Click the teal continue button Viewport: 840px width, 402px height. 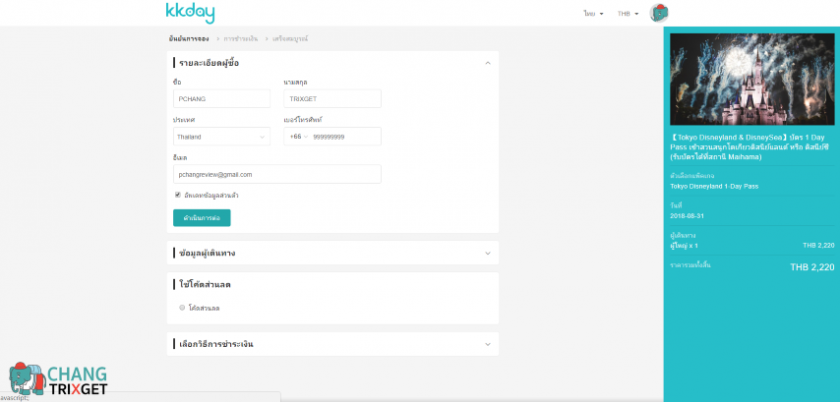201,218
